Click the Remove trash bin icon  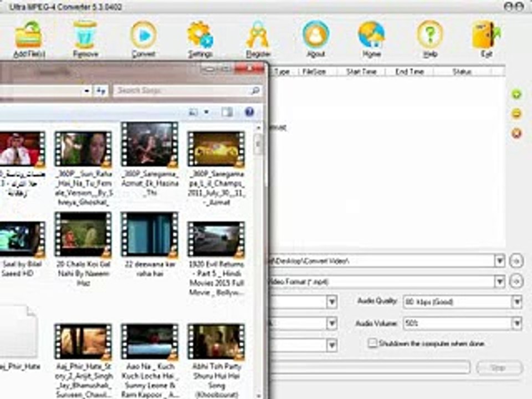click(x=85, y=34)
